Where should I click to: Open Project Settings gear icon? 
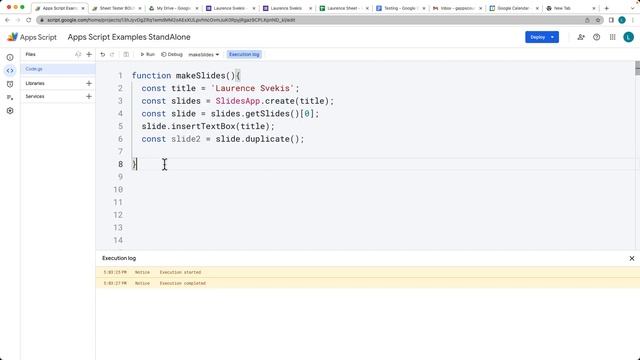coord(10,111)
